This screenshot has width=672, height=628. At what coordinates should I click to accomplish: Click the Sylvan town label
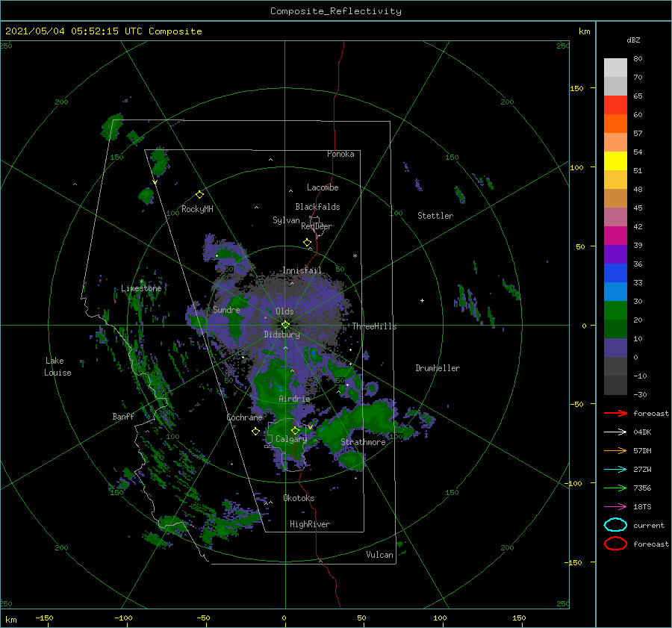coord(286,220)
